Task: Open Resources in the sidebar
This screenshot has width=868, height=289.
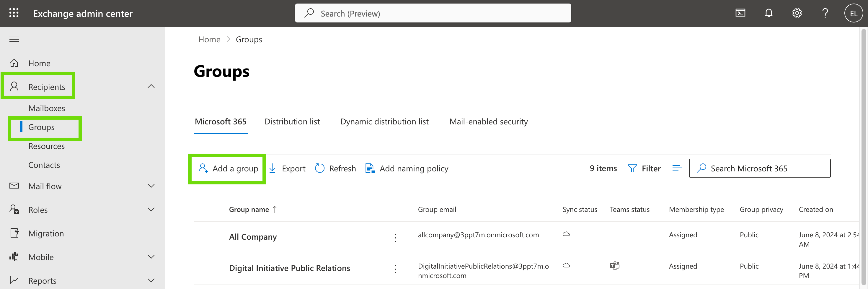Action: tap(47, 146)
